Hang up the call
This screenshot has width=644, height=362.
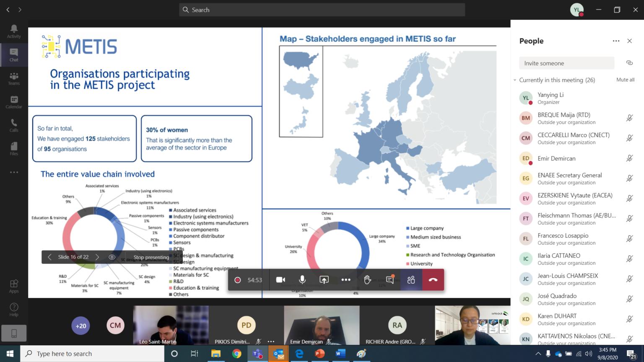433,280
